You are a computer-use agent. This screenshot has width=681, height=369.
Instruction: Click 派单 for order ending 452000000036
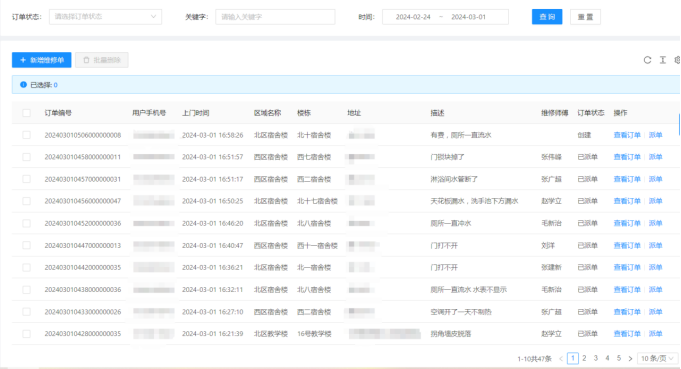coord(655,223)
